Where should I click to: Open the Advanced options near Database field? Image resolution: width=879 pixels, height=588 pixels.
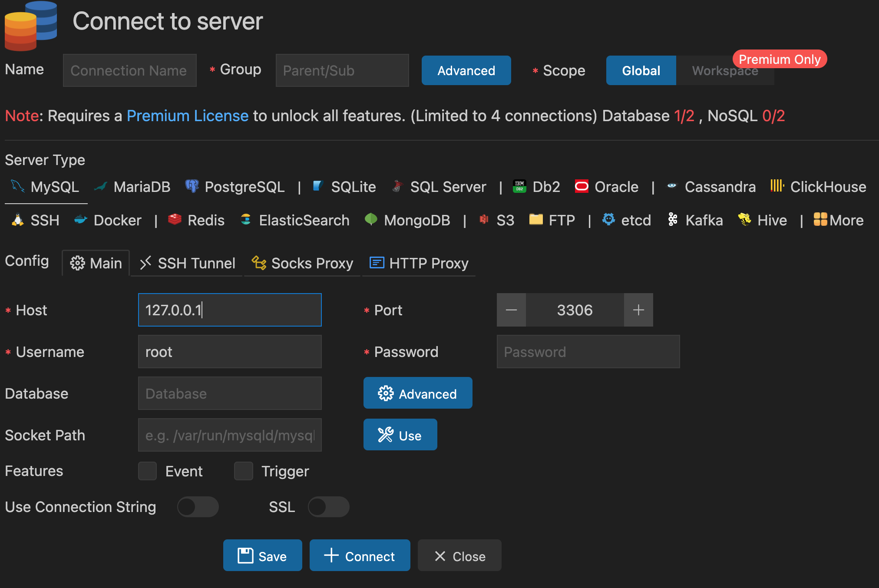coord(417,393)
